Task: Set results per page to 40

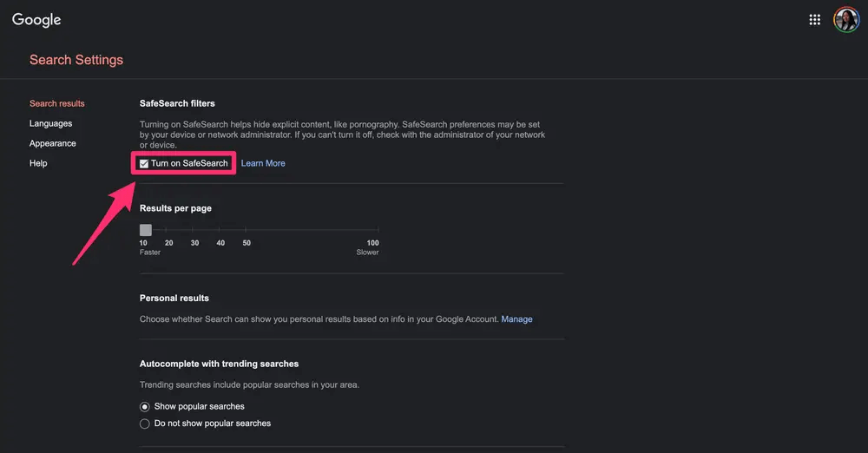Action: coord(220,232)
